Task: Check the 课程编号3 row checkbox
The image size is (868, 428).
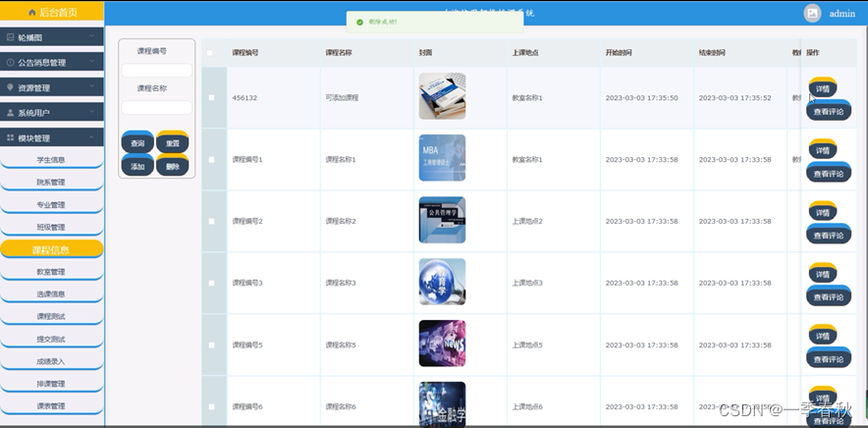Action: point(211,283)
